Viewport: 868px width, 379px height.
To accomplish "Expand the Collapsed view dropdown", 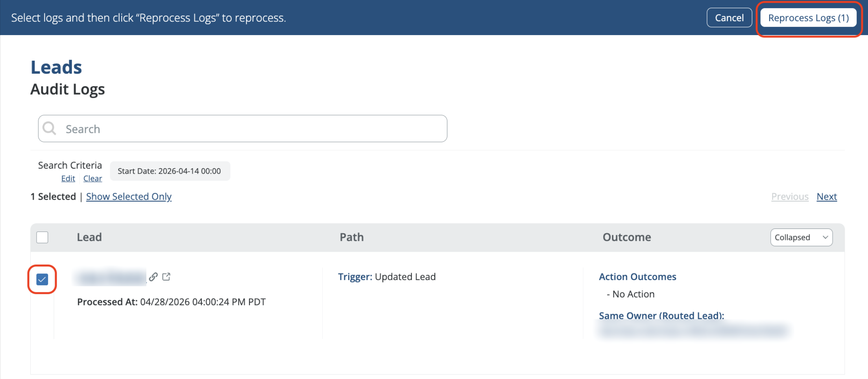I will (801, 237).
